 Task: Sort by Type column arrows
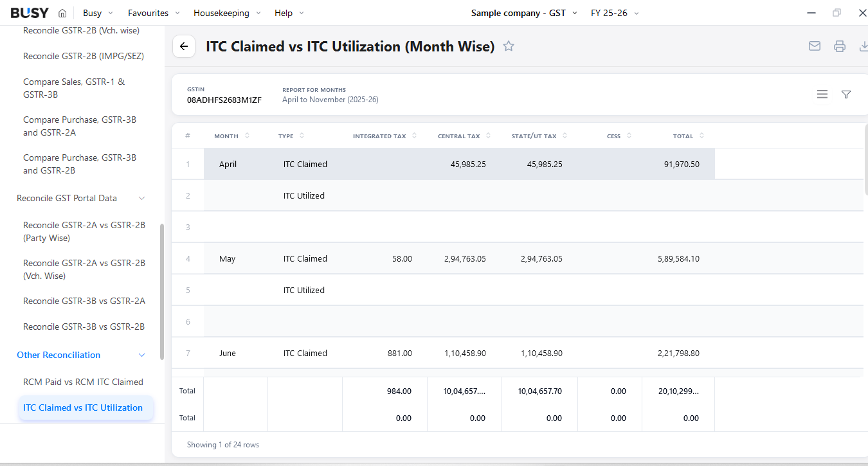(x=302, y=136)
